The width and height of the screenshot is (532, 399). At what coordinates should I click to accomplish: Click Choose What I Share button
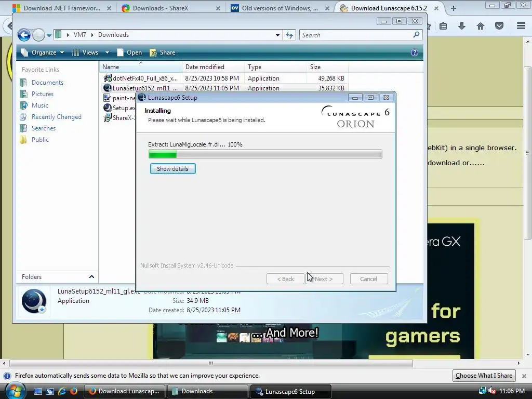point(484,376)
